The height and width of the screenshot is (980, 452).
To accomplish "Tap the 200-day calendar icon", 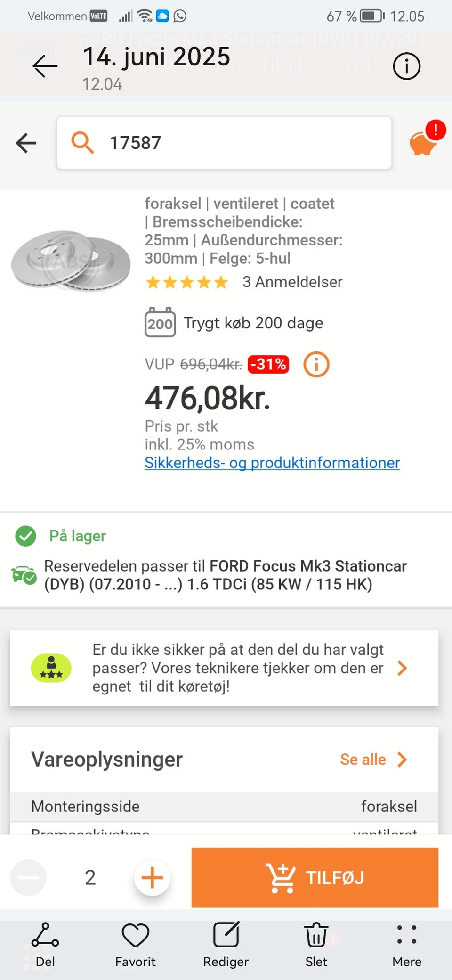I will pyautogui.click(x=160, y=323).
